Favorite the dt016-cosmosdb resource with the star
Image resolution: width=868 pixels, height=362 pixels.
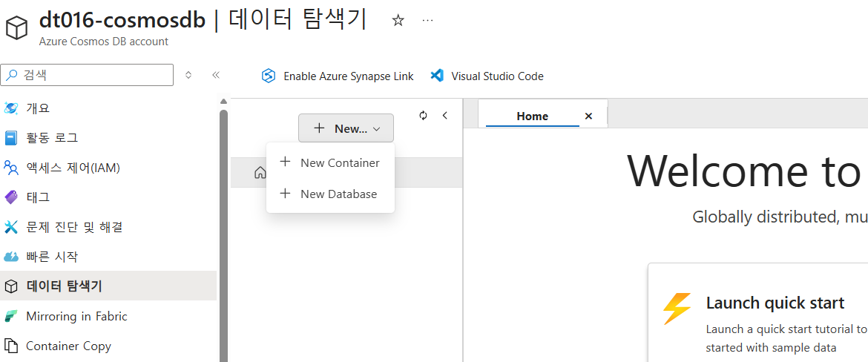398,21
